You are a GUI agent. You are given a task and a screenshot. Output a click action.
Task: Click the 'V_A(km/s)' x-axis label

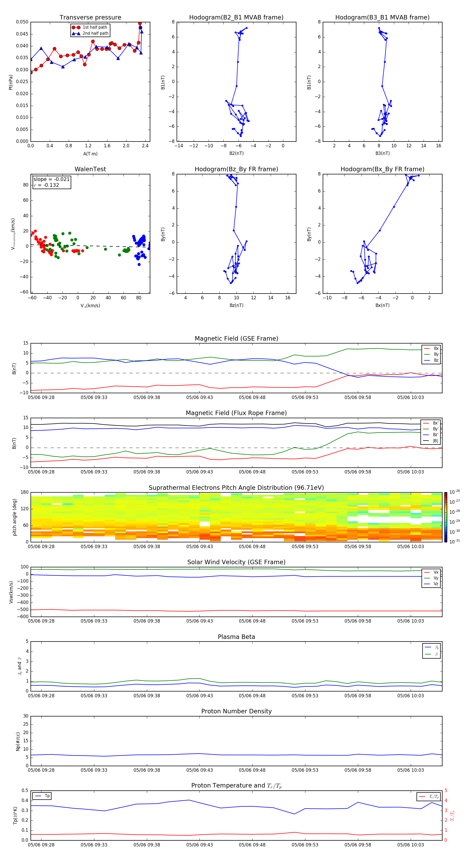pyautogui.click(x=90, y=306)
